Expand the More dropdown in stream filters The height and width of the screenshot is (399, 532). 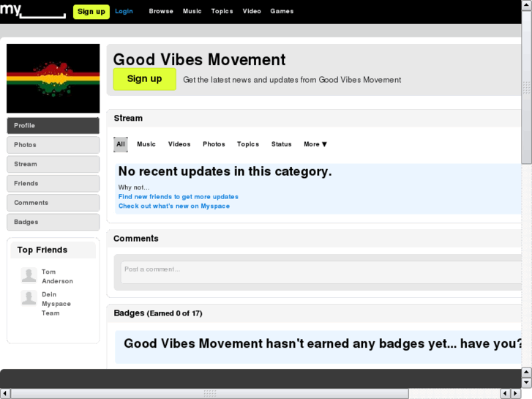315,144
